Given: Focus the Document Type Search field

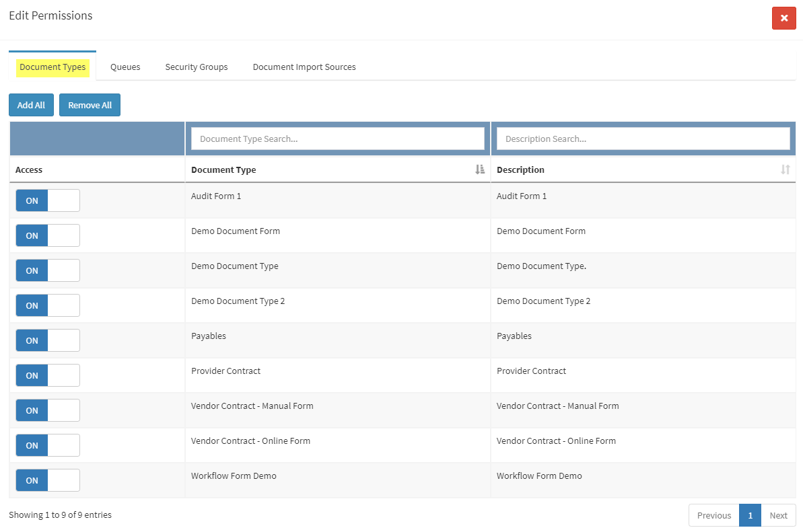Looking at the screenshot, I should point(337,139).
